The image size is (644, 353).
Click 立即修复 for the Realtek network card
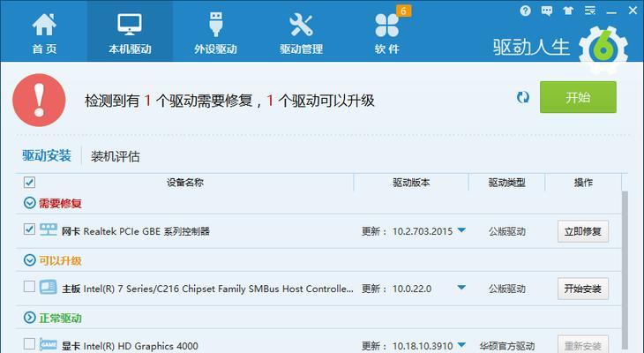[x=583, y=231]
